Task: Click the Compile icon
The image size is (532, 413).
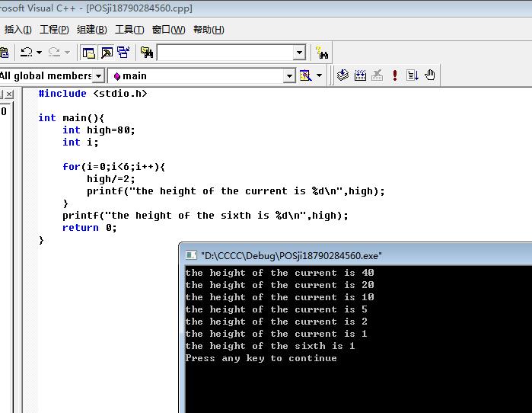Action: coord(342,75)
